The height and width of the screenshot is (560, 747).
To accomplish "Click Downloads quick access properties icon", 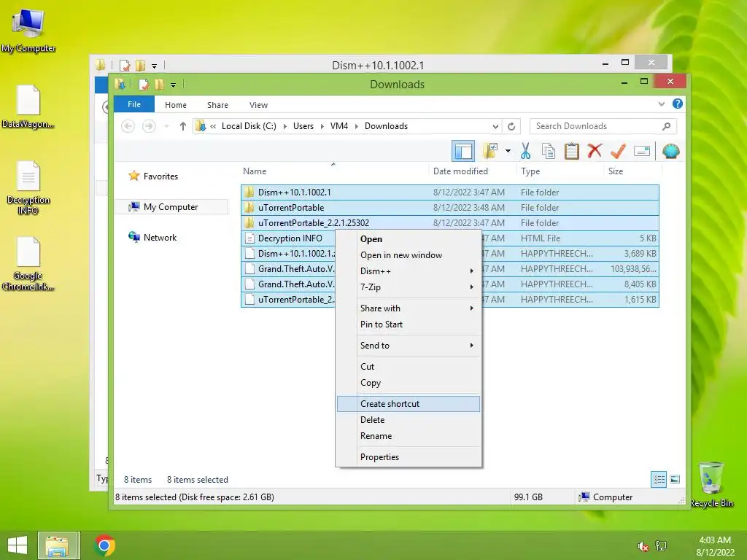I will coord(144,85).
